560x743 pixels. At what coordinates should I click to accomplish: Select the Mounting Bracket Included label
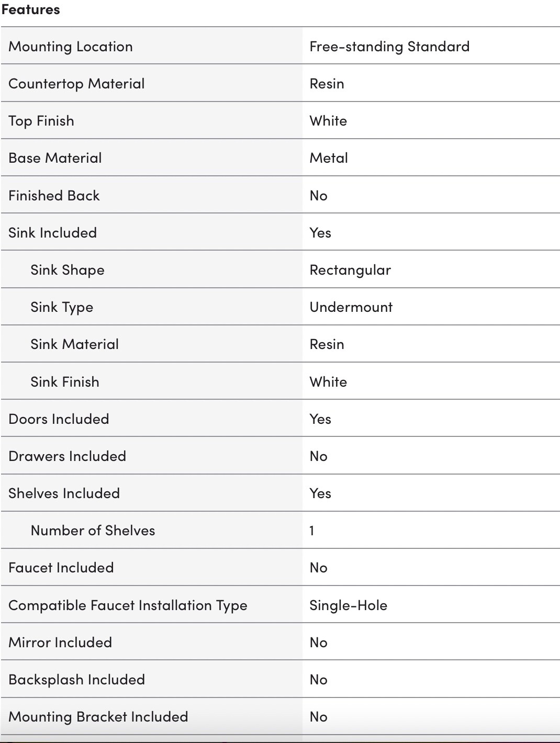98,717
